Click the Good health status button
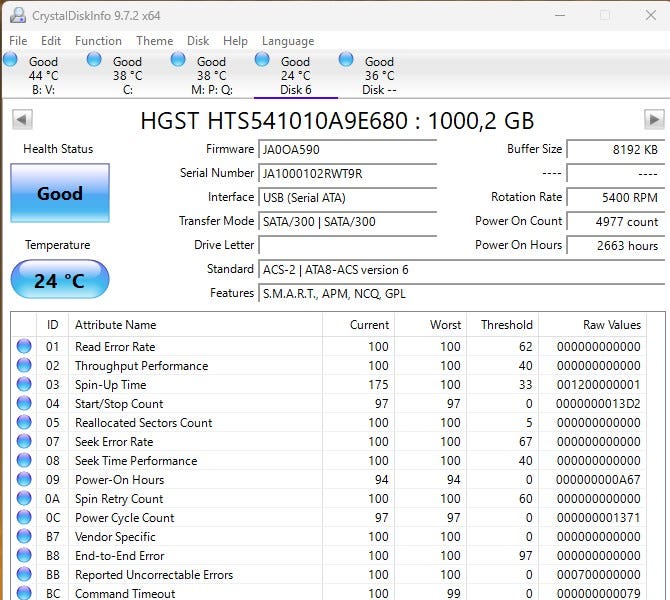This screenshot has width=670, height=600. click(60, 194)
